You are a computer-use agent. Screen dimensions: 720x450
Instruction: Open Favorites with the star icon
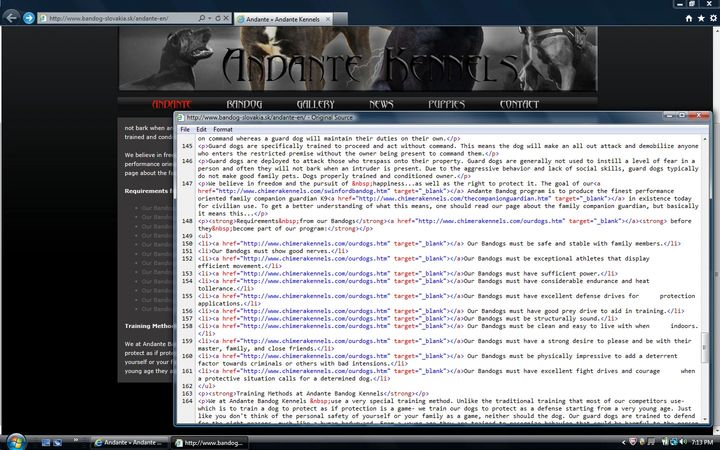(x=700, y=18)
